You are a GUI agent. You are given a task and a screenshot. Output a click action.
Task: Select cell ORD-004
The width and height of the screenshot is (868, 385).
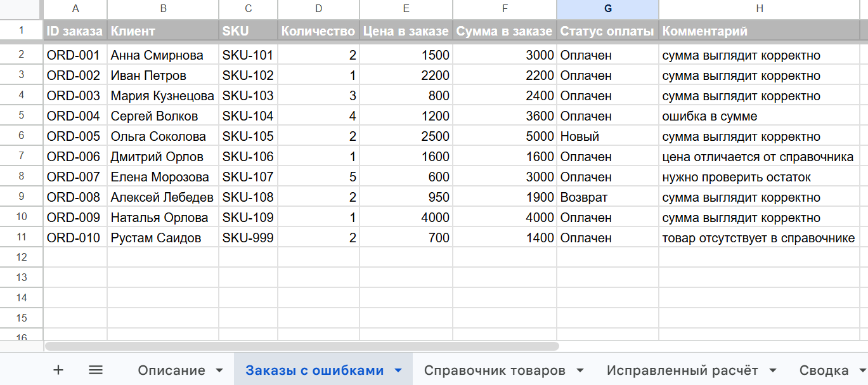pyautogui.click(x=75, y=116)
